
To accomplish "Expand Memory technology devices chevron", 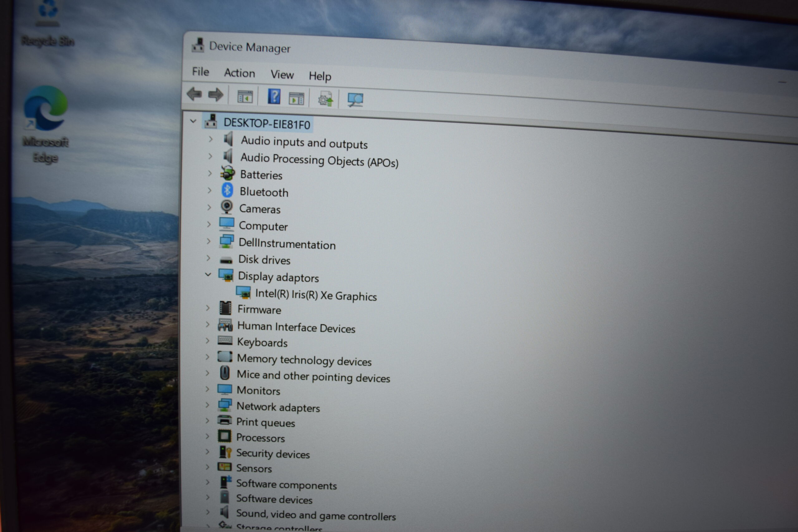I will pyautogui.click(x=207, y=357).
